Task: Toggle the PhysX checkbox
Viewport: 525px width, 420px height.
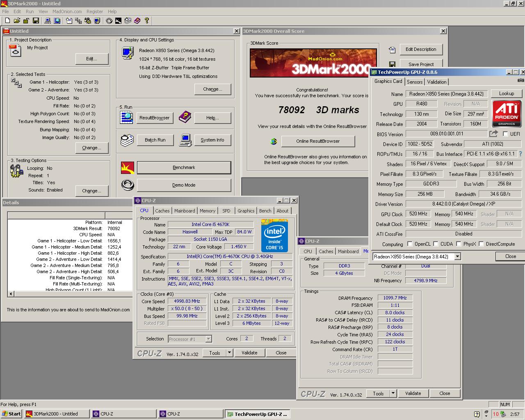Action: coord(459,244)
